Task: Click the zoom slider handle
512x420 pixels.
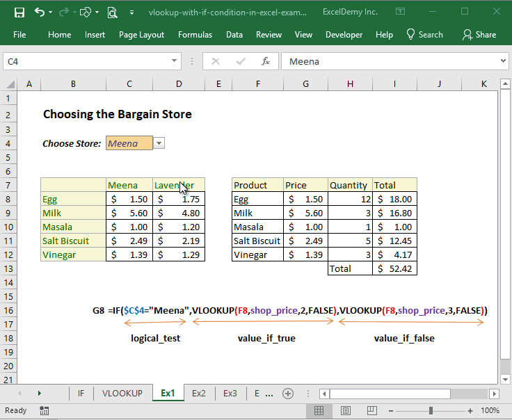Action: point(431,411)
